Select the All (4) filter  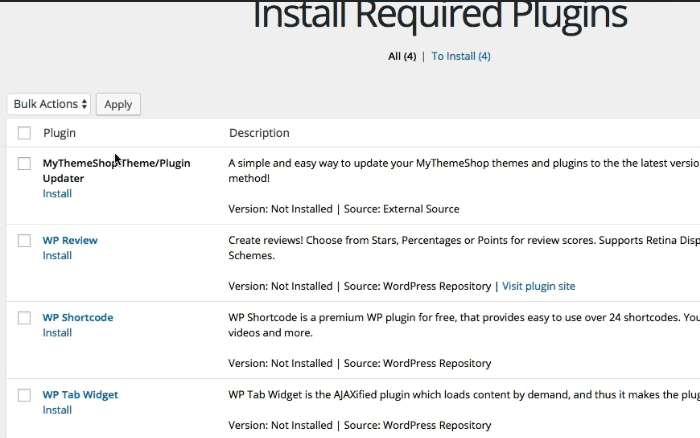(402, 56)
